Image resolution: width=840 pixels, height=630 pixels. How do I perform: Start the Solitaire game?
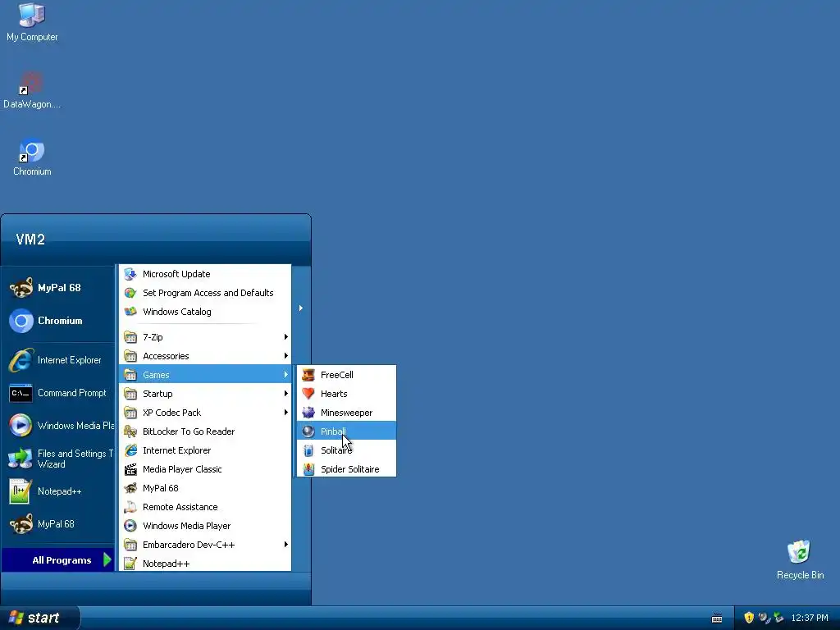coord(347,450)
